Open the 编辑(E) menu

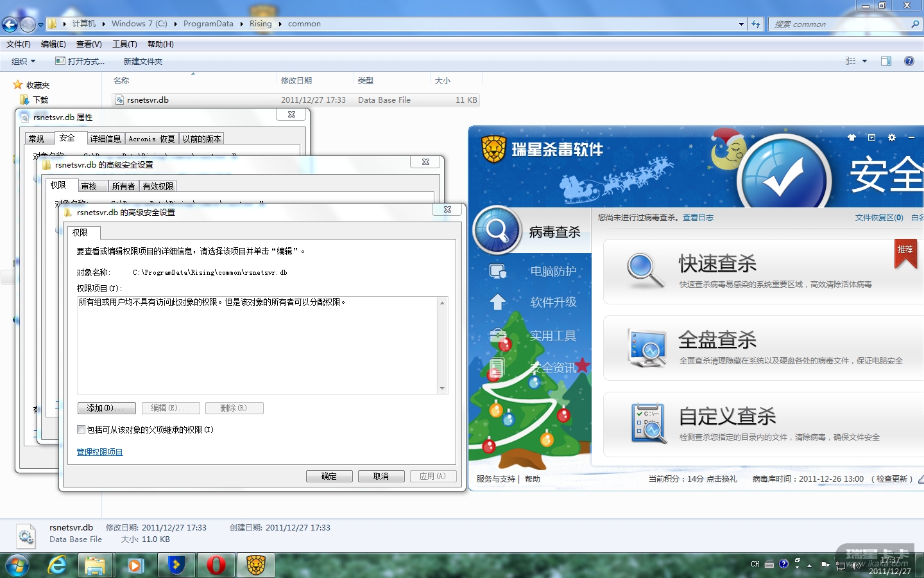53,44
